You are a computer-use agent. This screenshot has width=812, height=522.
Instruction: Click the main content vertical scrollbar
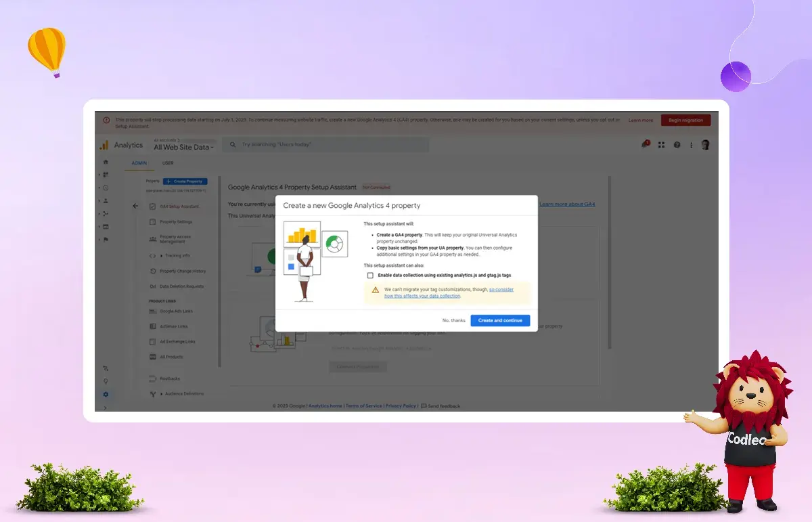click(x=610, y=263)
